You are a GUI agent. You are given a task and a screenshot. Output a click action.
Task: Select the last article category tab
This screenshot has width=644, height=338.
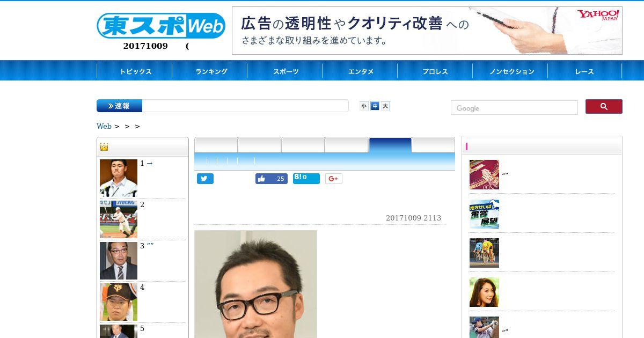[x=434, y=145]
